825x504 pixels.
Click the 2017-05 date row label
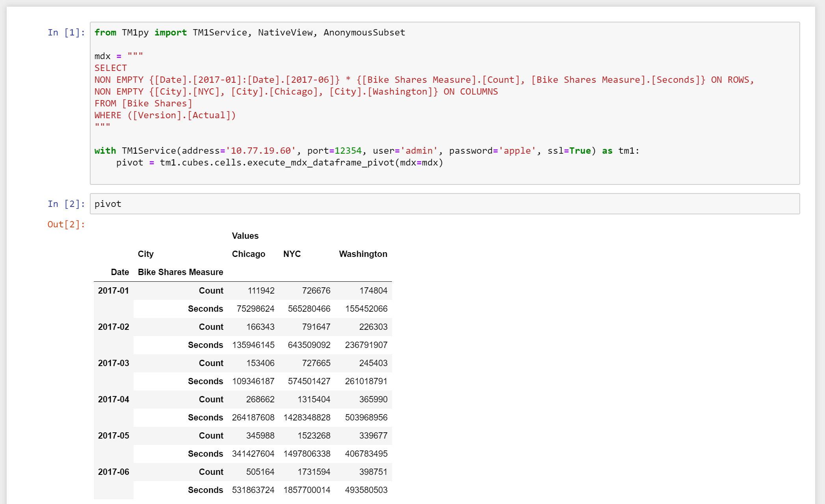click(x=113, y=435)
